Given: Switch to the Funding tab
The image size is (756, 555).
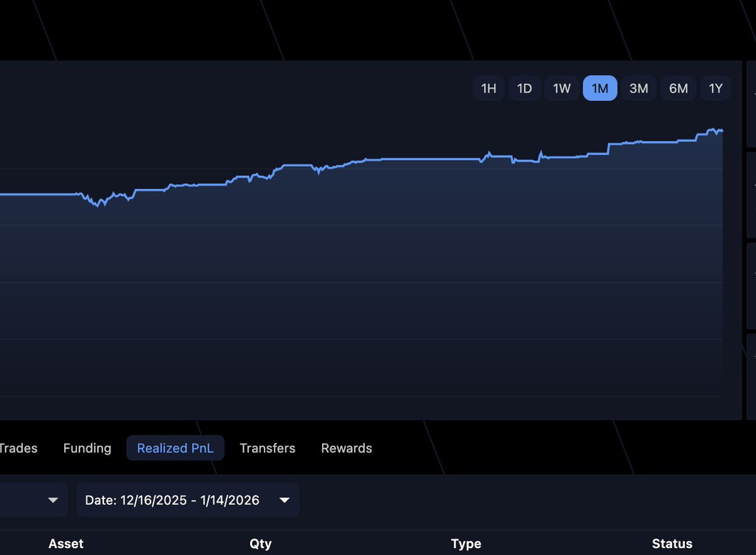Looking at the screenshot, I should click(x=87, y=448).
